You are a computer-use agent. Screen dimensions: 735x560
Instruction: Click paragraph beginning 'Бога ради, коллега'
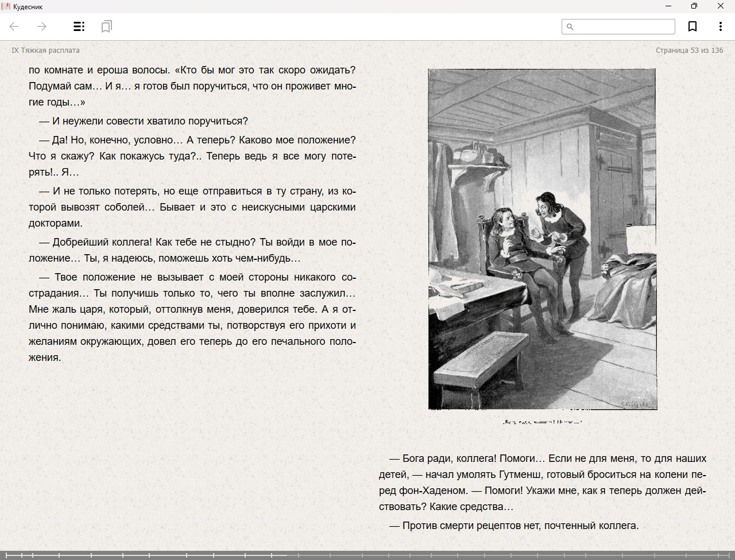coord(542,483)
